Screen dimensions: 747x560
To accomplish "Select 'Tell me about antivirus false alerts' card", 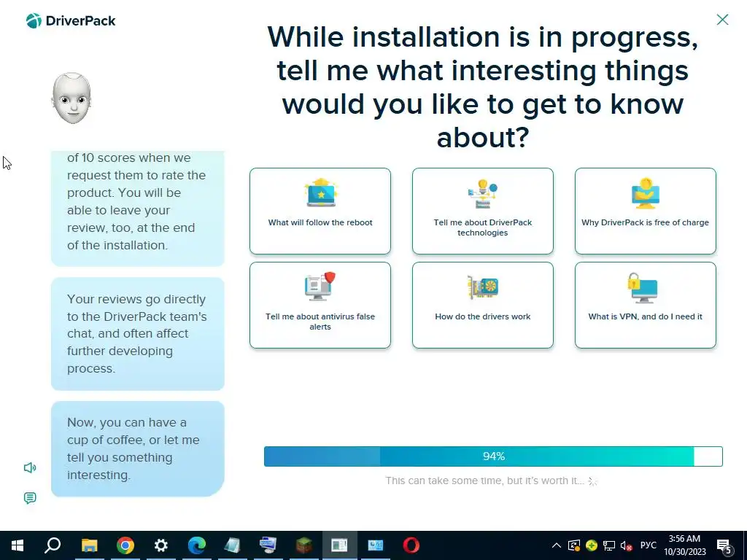I will (320, 306).
